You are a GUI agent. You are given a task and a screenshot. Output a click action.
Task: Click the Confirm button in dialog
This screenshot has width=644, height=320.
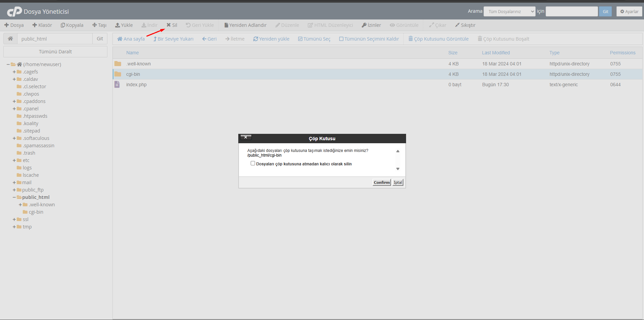[382, 182]
